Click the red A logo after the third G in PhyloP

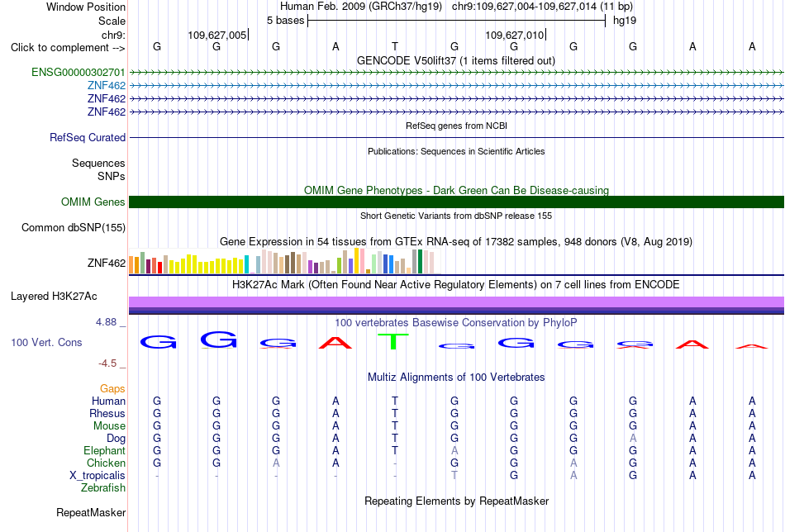[336, 343]
